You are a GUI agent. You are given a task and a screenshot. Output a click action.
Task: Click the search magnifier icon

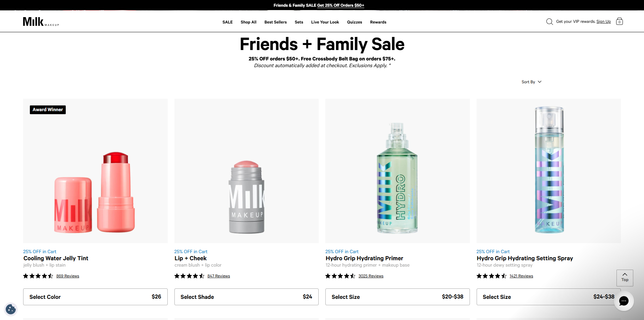click(549, 22)
